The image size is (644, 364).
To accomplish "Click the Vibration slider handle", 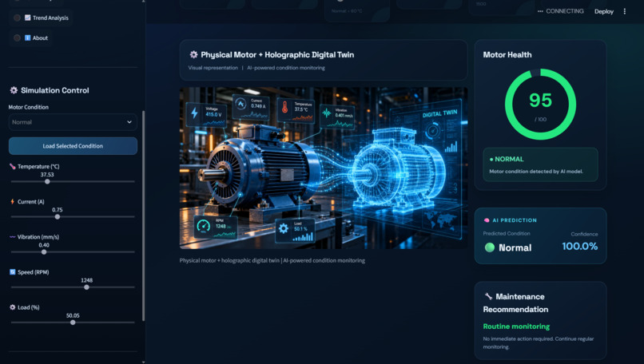I will tap(44, 252).
